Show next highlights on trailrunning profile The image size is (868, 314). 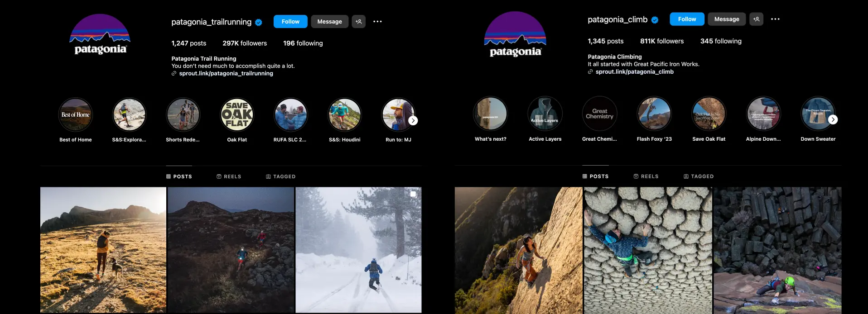pyautogui.click(x=413, y=120)
